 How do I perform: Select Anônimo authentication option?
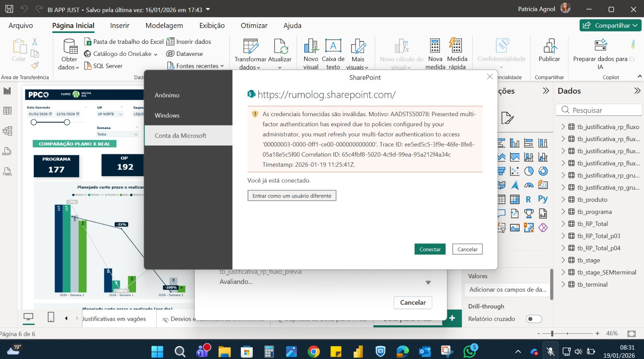point(188,95)
